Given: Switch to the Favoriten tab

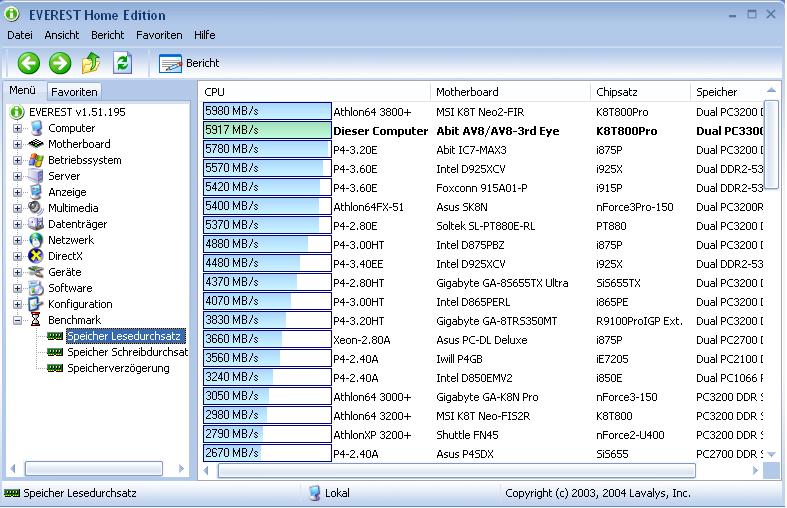Looking at the screenshot, I should (74, 92).
